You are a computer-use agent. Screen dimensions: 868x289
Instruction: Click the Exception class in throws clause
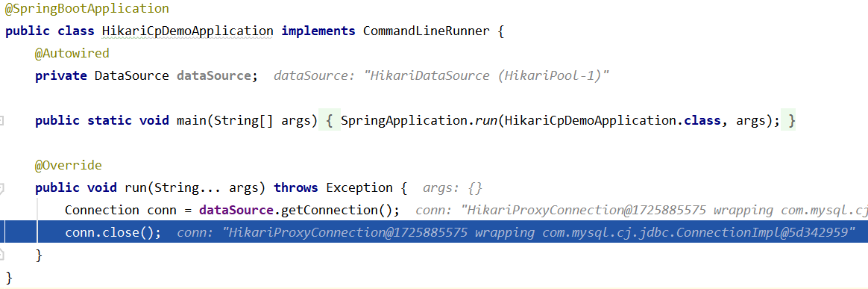click(359, 188)
